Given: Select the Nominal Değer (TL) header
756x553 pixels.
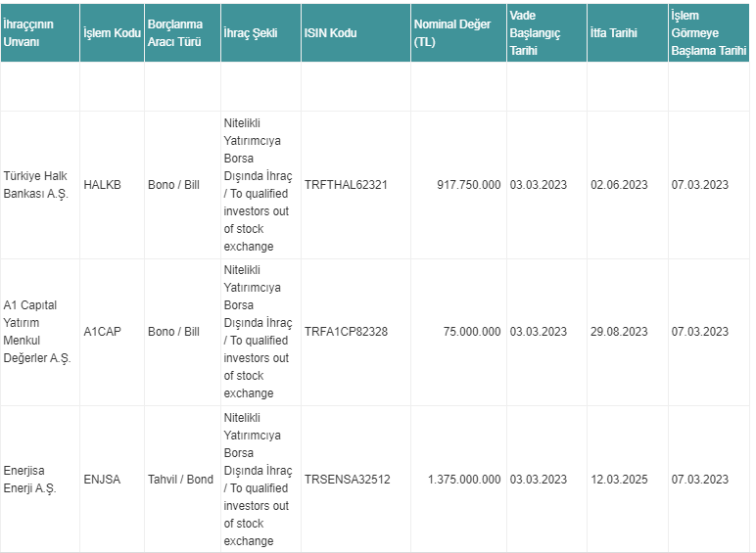Looking at the screenshot, I should 458,32.
